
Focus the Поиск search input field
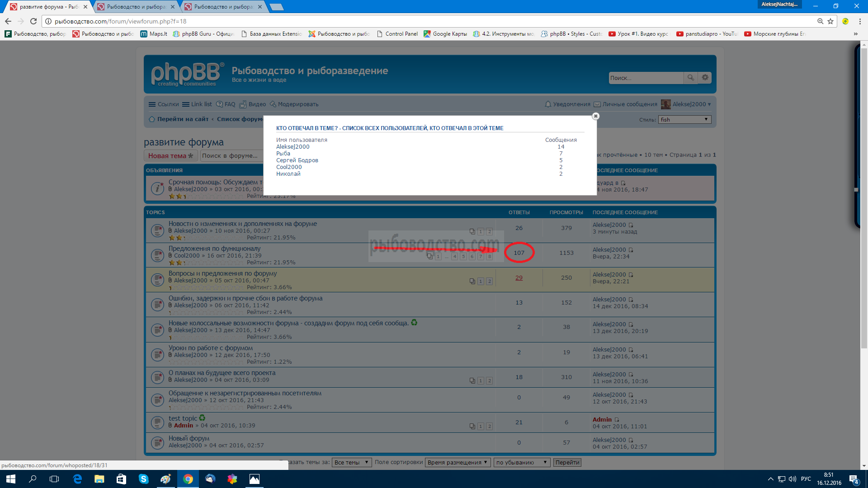646,78
